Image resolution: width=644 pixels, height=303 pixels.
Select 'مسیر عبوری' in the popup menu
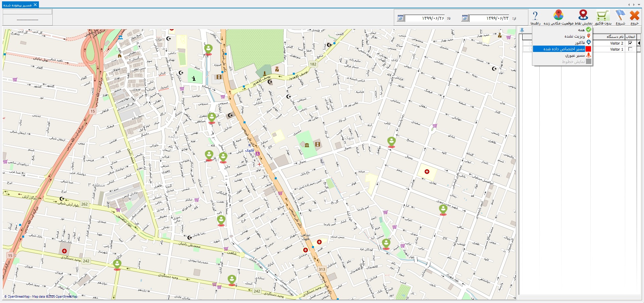click(575, 55)
